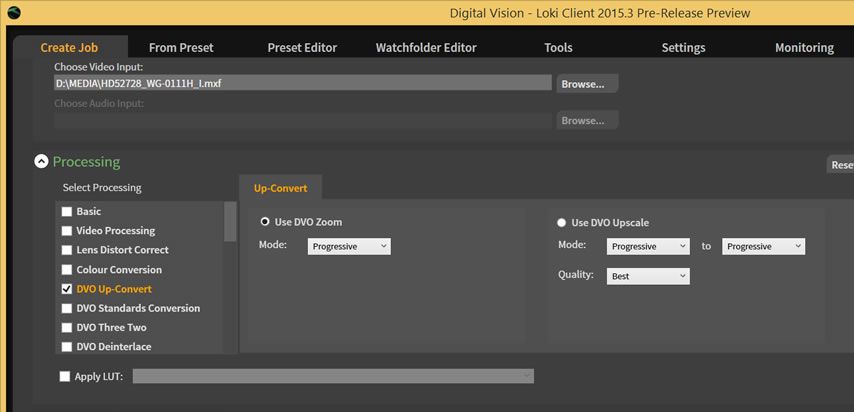Switch to the Monitoring tab
This screenshot has width=854, height=412.
click(804, 47)
